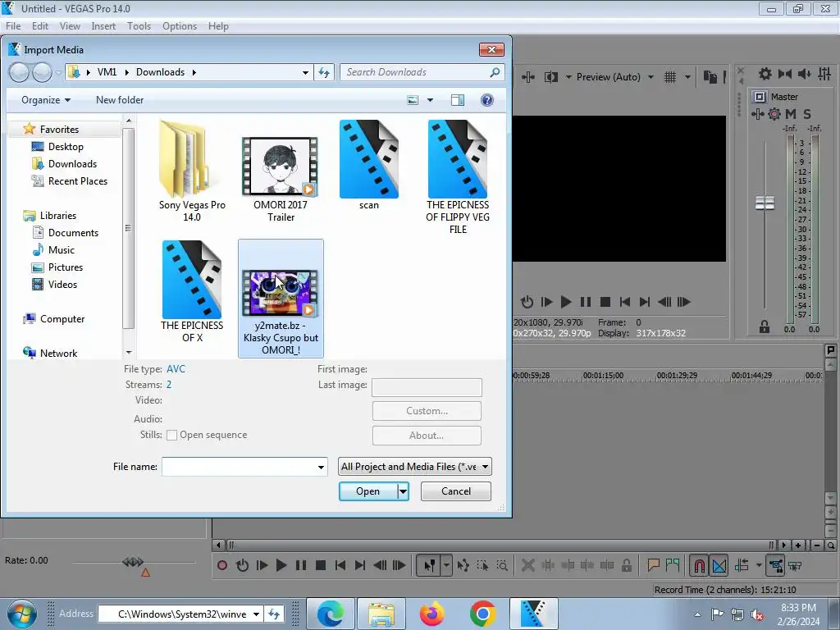Select the Normal Edit tool
This screenshot has width=840, height=630.
(430, 565)
